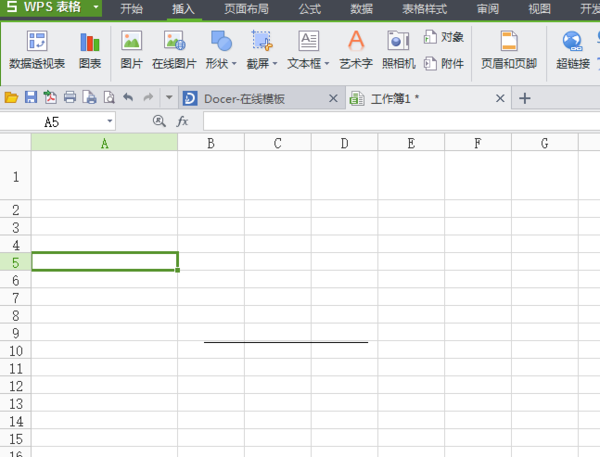Insert WordArt (艺术字)
This screenshot has width=600, height=457.
(356, 50)
